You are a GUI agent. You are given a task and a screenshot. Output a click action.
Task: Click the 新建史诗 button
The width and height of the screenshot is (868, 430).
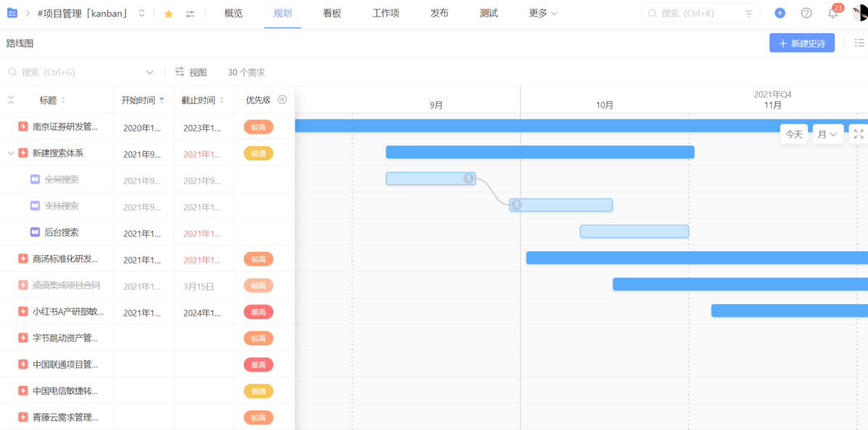tap(801, 43)
